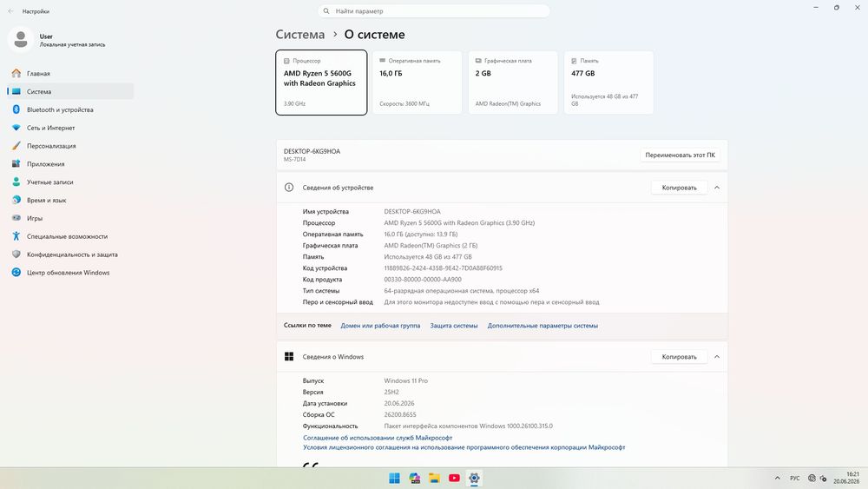Collapse the Сведения о Windows section
Image resolution: width=868 pixels, height=489 pixels.
(717, 357)
